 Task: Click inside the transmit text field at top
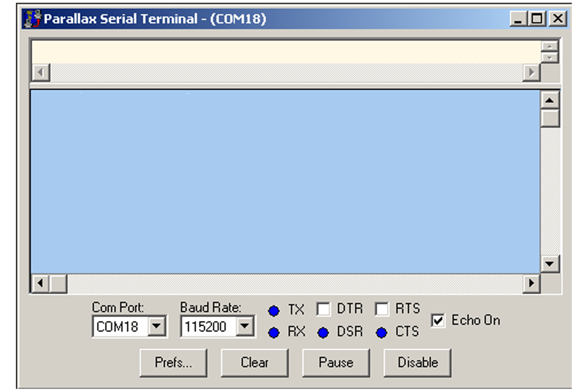(286, 52)
